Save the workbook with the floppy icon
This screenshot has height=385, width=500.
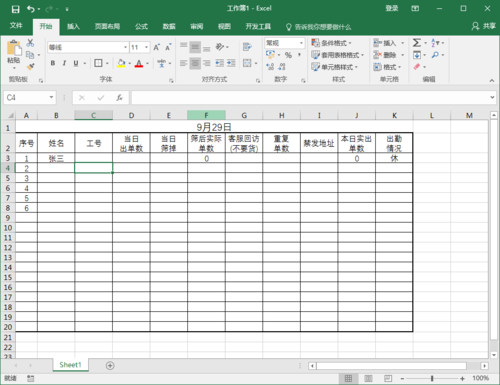coord(15,9)
